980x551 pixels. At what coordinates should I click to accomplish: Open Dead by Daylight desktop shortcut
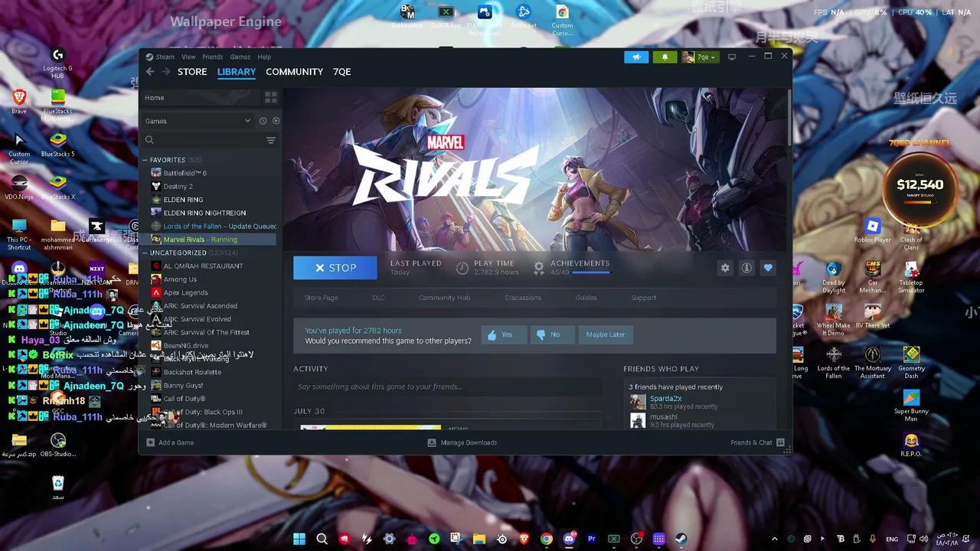click(834, 277)
